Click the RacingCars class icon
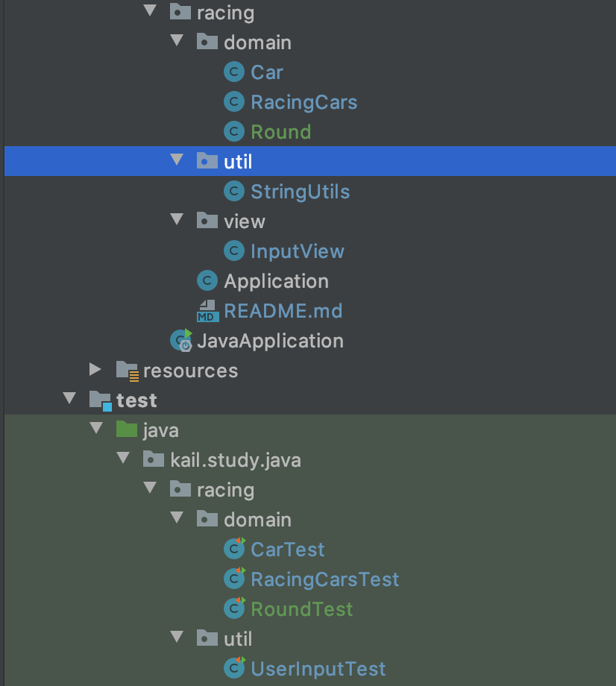 pos(234,102)
